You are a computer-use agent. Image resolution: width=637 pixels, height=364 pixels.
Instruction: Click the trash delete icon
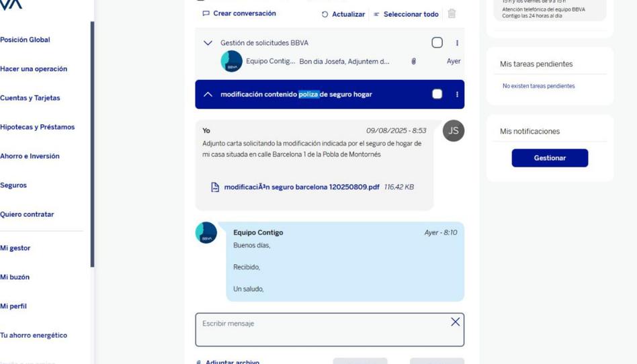[452, 13]
